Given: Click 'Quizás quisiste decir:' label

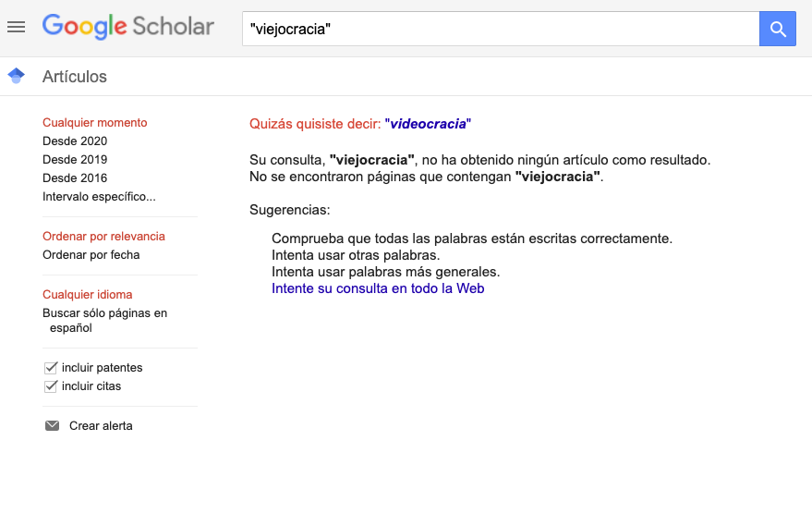Looking at the screenshot, I should click(315, 124).
